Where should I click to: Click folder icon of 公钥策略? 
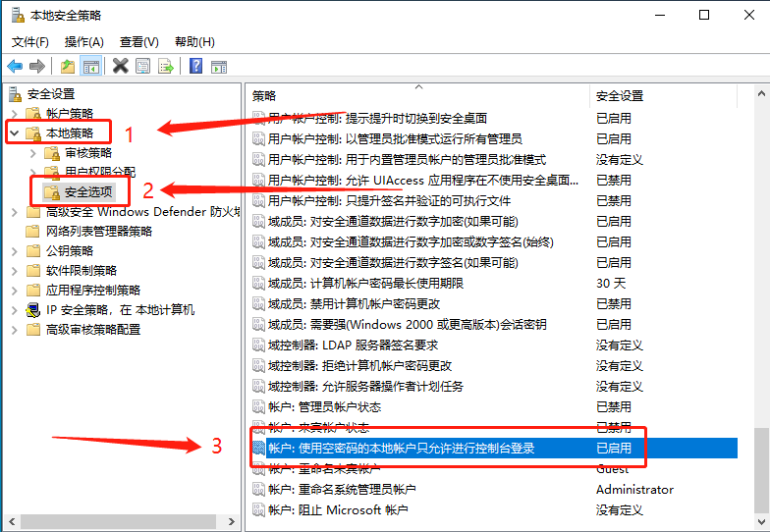click(x=33, y=251)
